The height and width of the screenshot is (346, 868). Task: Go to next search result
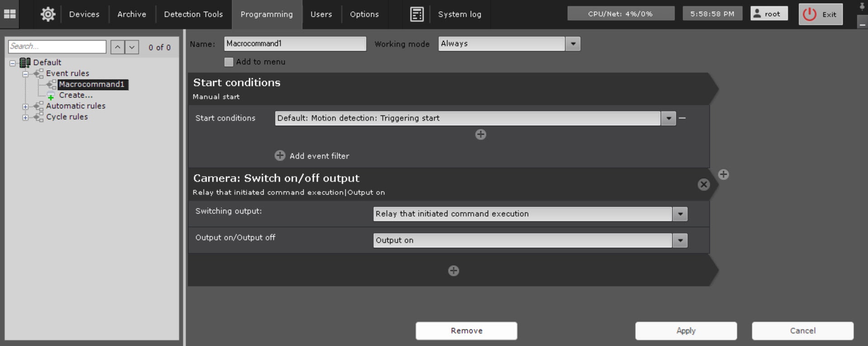coord(132,47)
